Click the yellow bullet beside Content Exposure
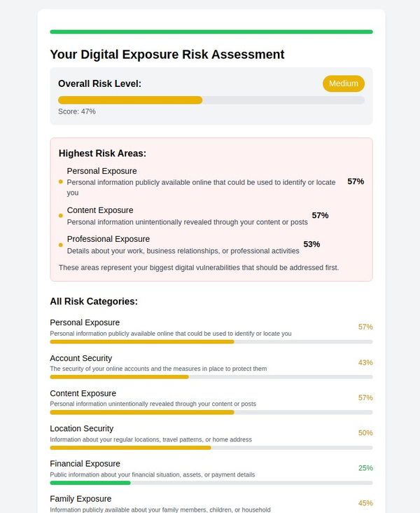The width and height of the screenshot is (420, 513). (x=60, y=216)
